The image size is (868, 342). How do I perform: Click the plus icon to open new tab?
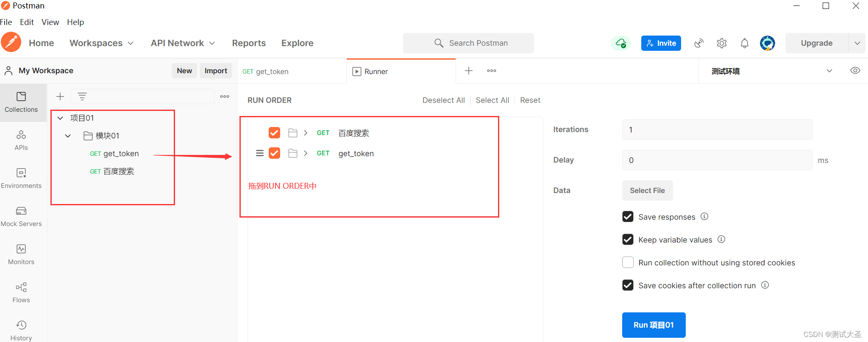click(x=469, y=71)
